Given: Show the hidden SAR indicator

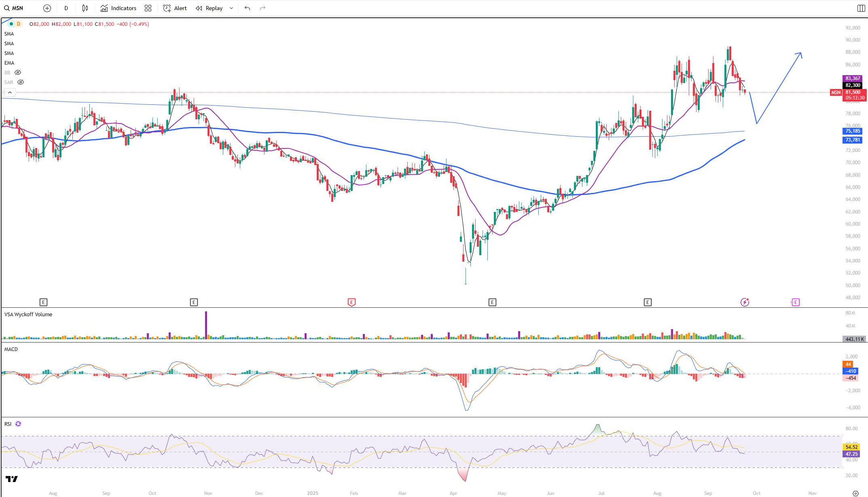Looking at the screenshot, I should click(21, 82).
